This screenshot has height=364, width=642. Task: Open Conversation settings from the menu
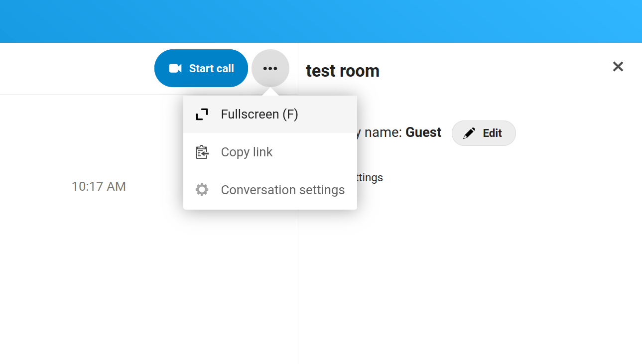(x=282, y=189)
